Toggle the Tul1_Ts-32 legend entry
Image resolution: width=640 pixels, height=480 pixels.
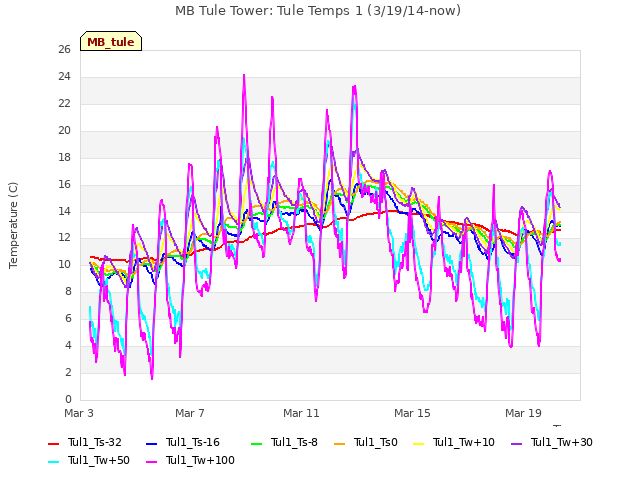(x=85, y=442)
